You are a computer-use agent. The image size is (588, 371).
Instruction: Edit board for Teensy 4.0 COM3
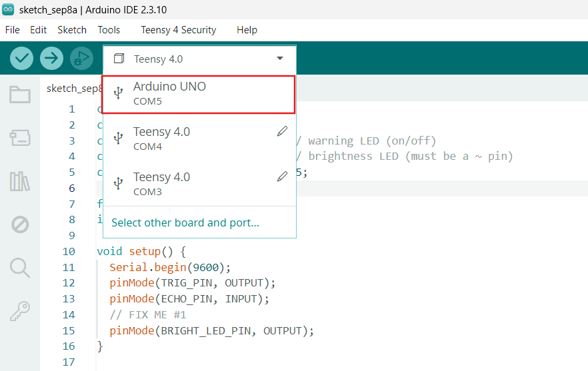[x=282, y=177]
